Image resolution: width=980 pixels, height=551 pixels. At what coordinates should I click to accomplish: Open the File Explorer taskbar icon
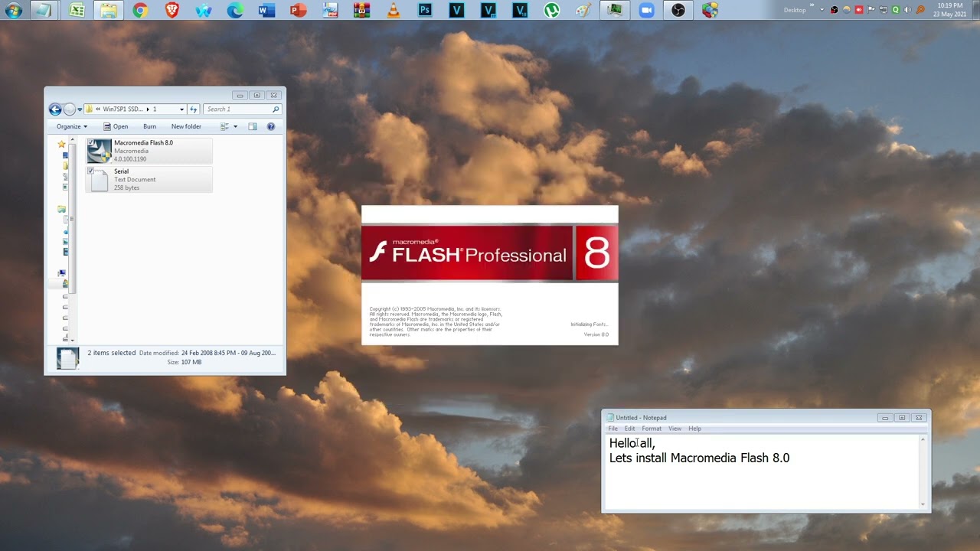[109, 10]
